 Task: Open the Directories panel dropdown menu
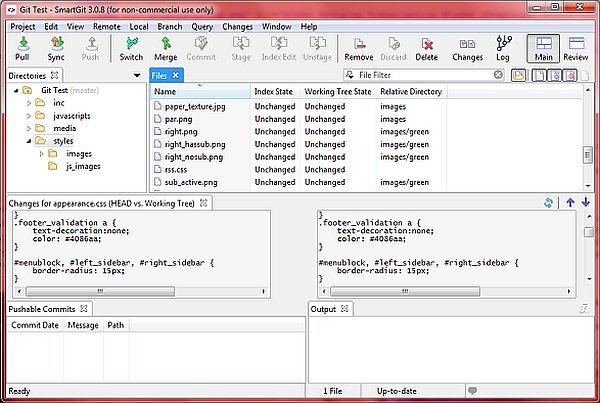coord(137,75)
